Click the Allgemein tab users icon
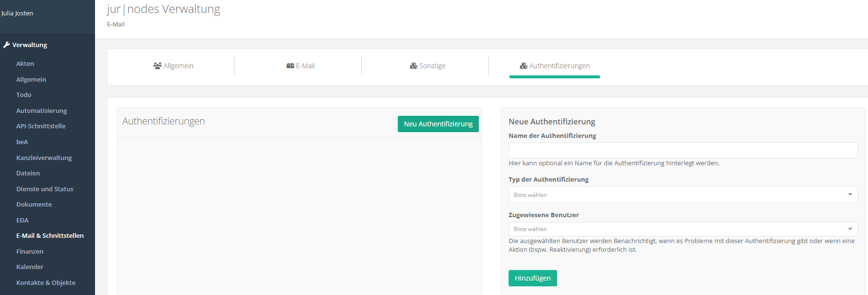This screenshot has width=868, height=295. pos(157,66)
